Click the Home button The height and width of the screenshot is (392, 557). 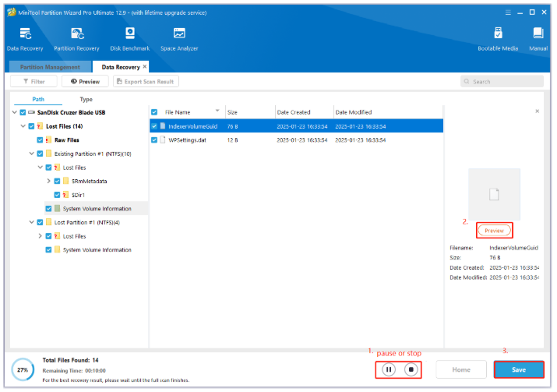coord(461,369)
